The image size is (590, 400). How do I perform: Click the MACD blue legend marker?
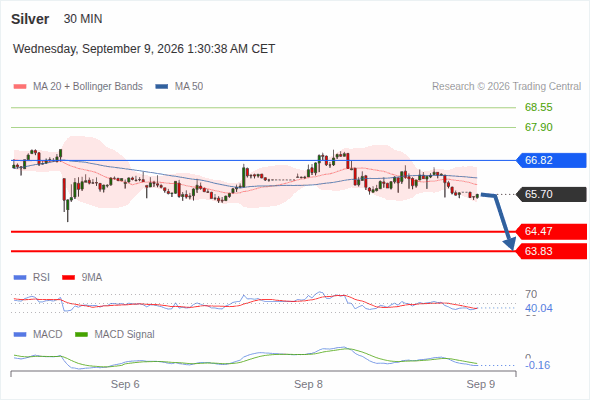[x=20, y=335]
